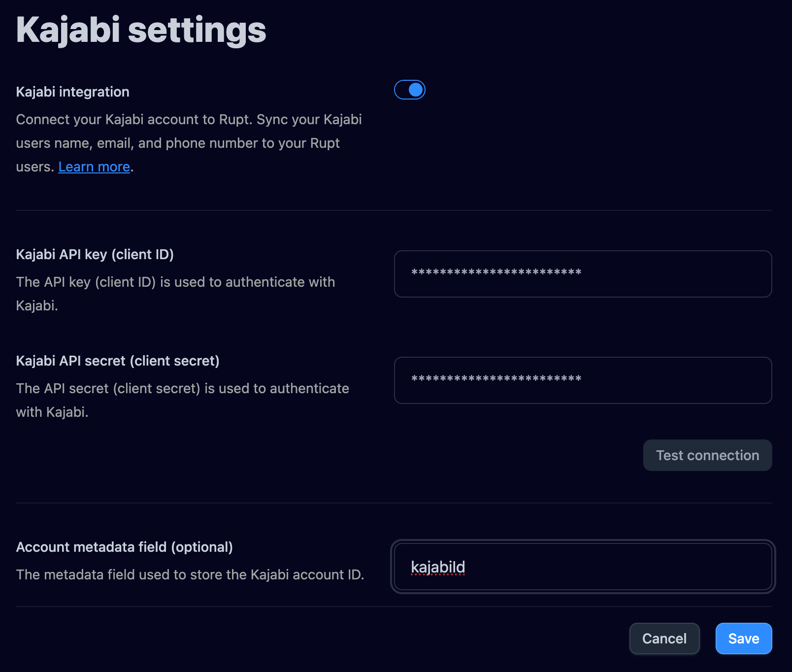Click the Test connection button
The width and height of the screenshot is (792, 672).
coord(707,455)
